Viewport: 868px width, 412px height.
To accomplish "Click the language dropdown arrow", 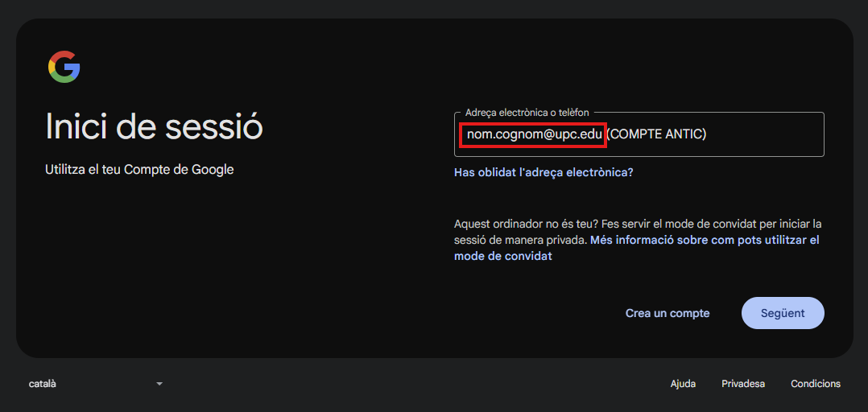I will [159, 384].
